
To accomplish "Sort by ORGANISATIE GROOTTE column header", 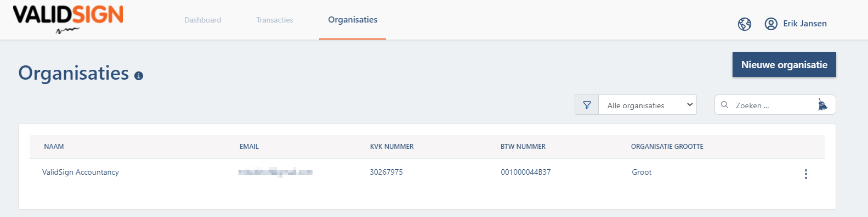I will (667, 147).
